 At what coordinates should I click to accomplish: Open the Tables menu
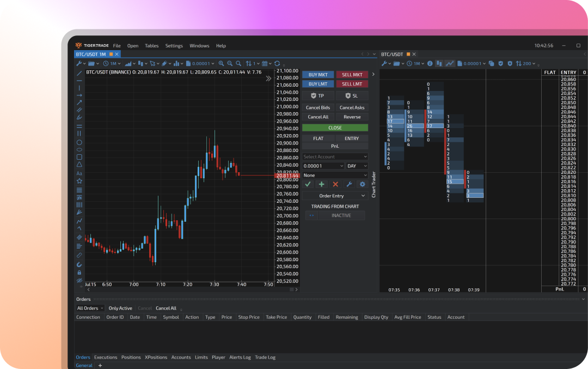tap(152, 46)
